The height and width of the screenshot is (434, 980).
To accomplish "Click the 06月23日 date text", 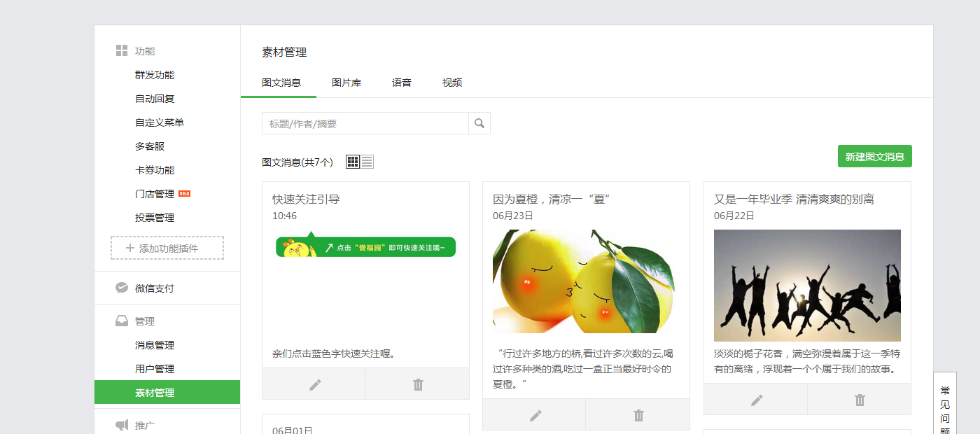I will pyautogui.click(x=513, y=216).
